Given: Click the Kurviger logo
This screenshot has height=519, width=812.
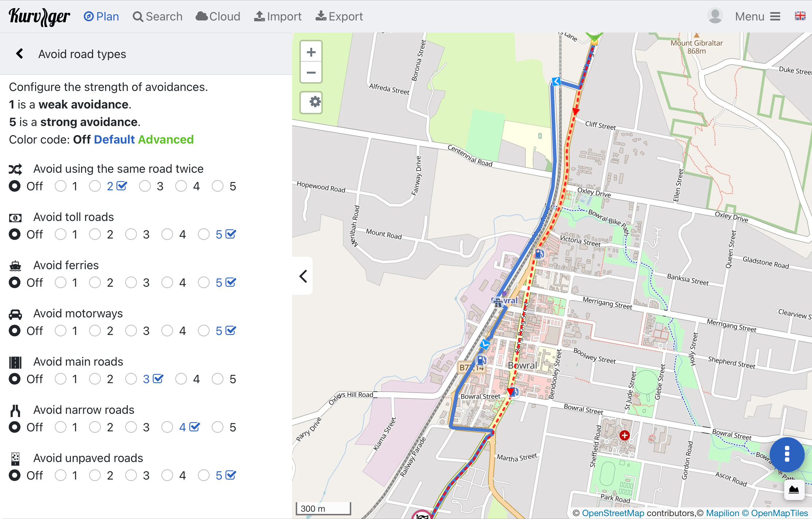Looking at the screenshot, I should [x=39, y=17].
